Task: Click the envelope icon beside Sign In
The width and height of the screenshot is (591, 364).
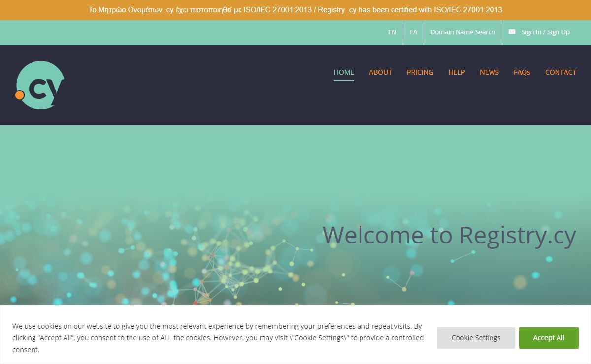Action: pos(512,32)
